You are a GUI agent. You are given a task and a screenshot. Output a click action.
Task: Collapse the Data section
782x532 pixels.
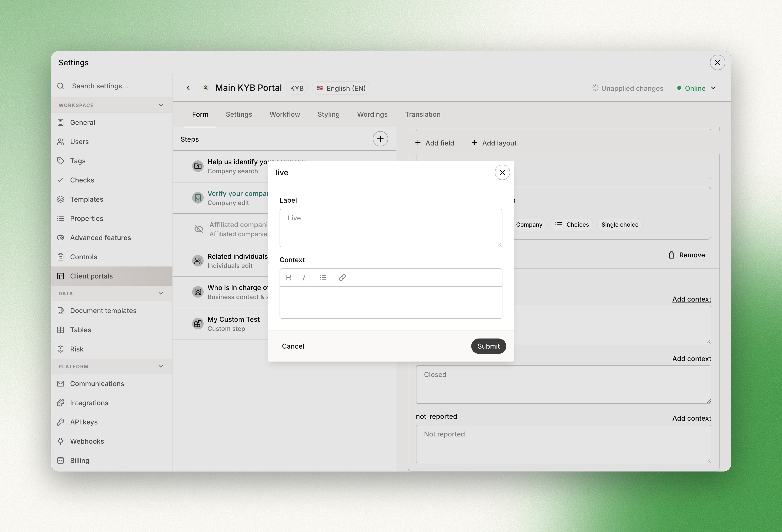click(x=161, y=294)
